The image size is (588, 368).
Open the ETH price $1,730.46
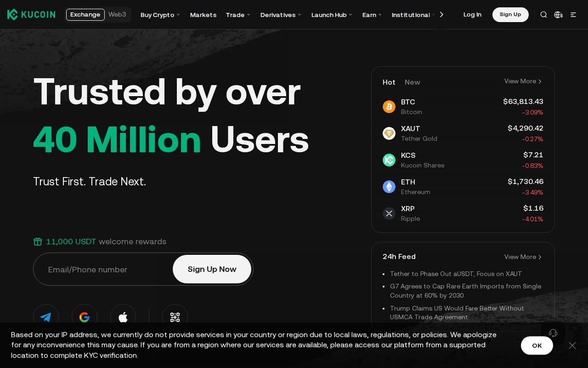click(x=526, y=182)
